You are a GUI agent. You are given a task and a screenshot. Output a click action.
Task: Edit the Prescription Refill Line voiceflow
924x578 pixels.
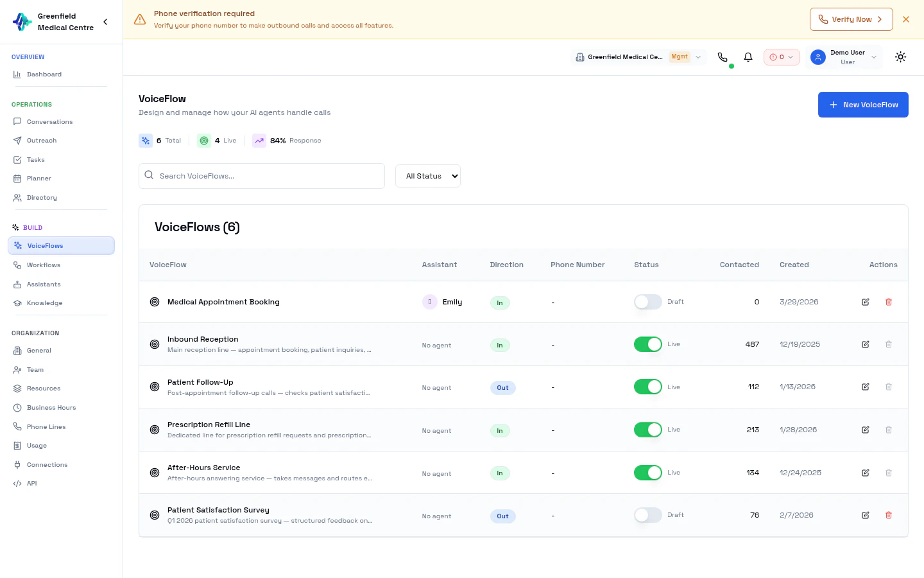pos(865,430)
